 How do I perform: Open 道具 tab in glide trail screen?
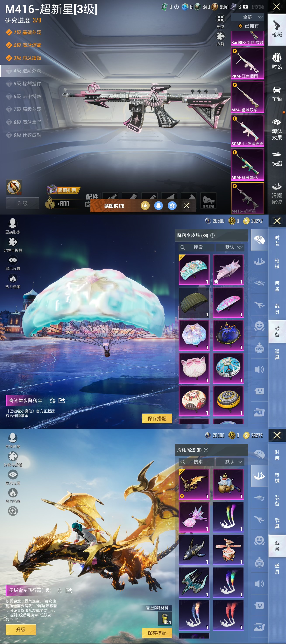pos(277,568)
